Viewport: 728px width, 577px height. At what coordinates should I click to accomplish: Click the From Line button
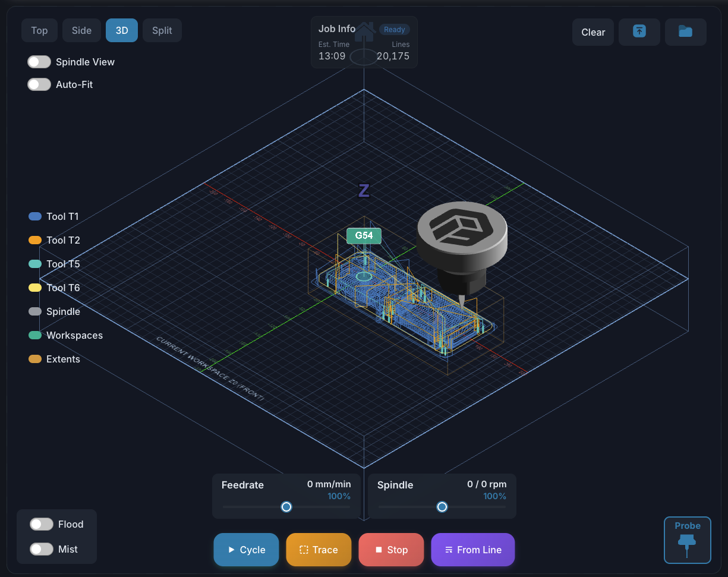pyautogui.click(x=473, y=550)
